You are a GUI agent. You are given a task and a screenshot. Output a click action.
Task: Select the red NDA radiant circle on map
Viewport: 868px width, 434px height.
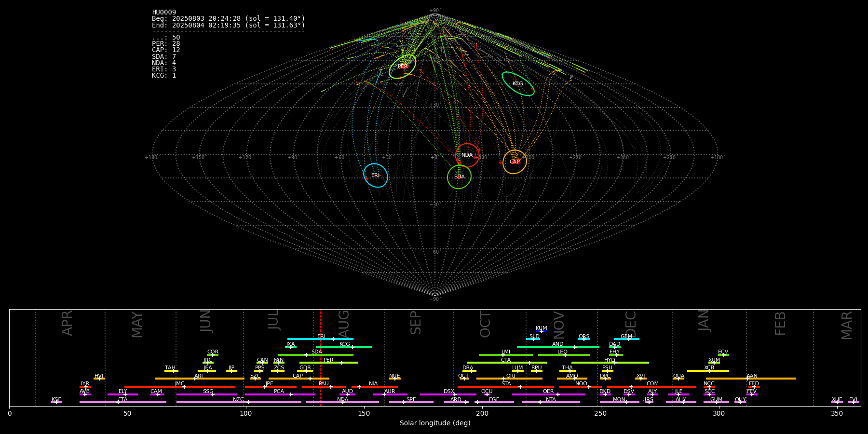coord(467,155)
